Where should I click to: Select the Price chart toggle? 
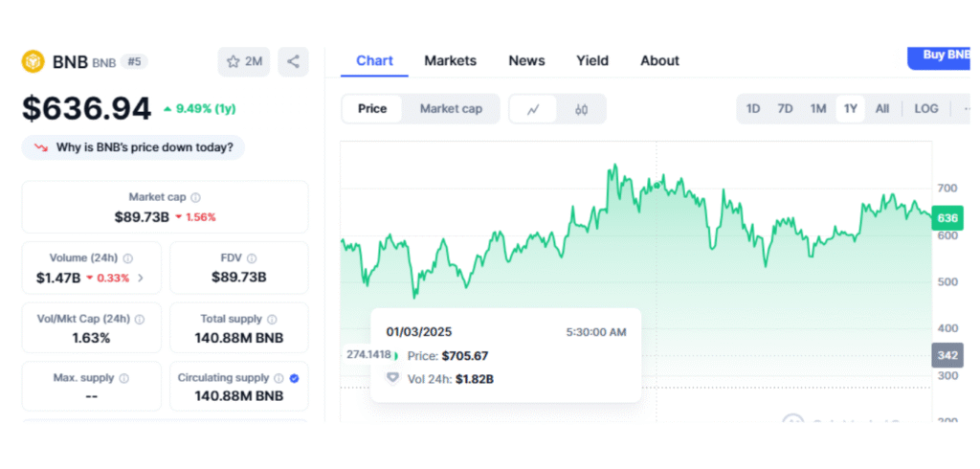[x=372, y=109]
